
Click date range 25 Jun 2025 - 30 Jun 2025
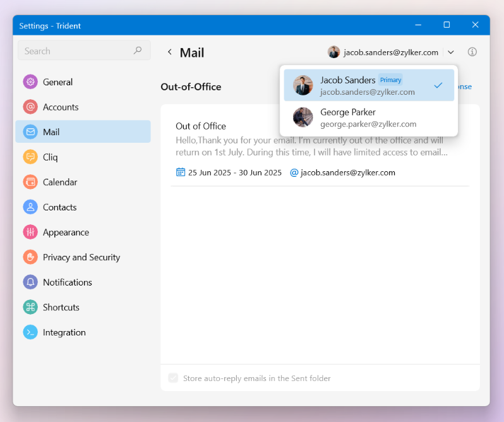click(x=235, y=172)
